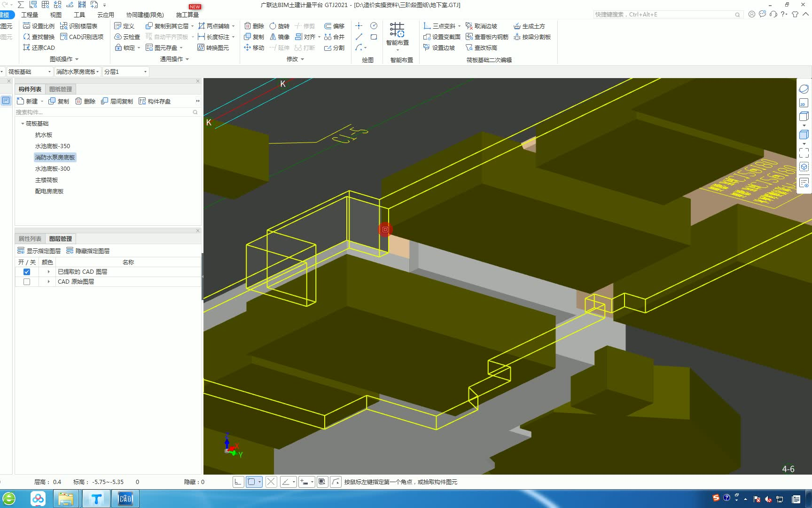Click 取消边坡 cancel slope tool
The image size is (812, 508).
coord(481,26)
